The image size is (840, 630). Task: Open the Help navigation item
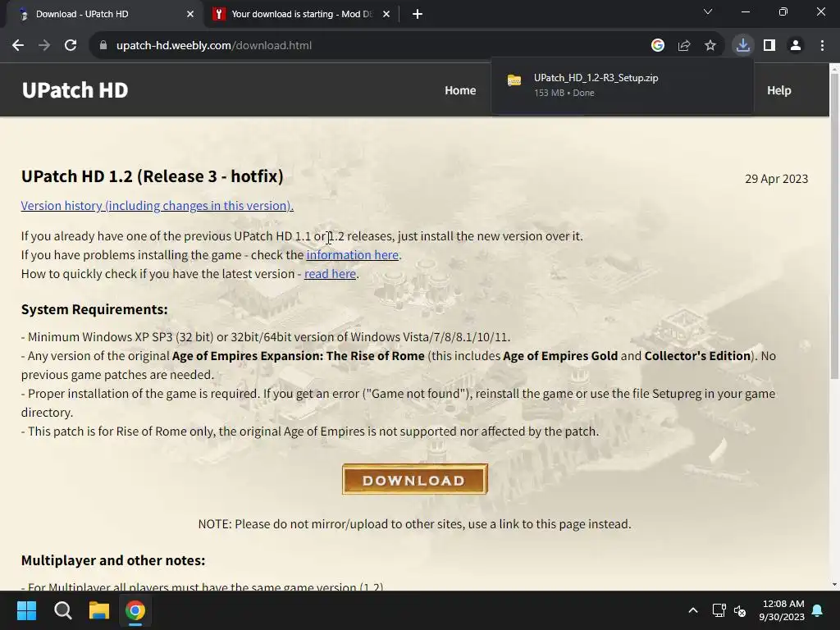click(x=779, y=90)
